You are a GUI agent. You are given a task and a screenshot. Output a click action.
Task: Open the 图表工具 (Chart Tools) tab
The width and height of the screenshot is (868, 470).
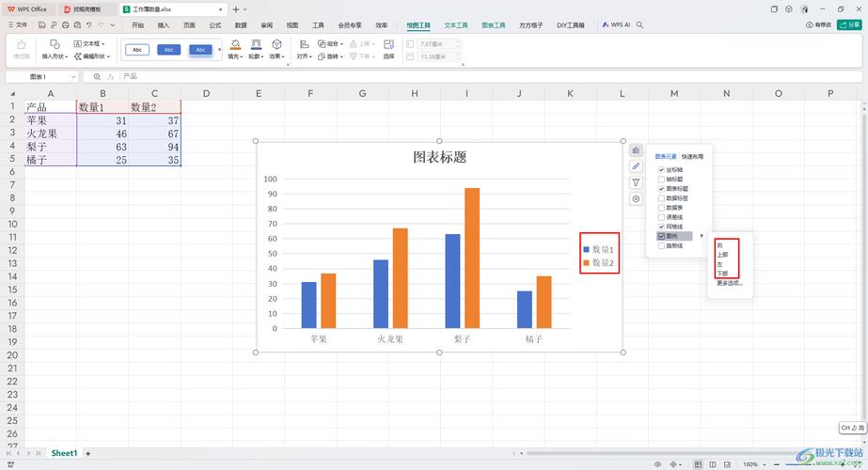(x=493, y=25)
